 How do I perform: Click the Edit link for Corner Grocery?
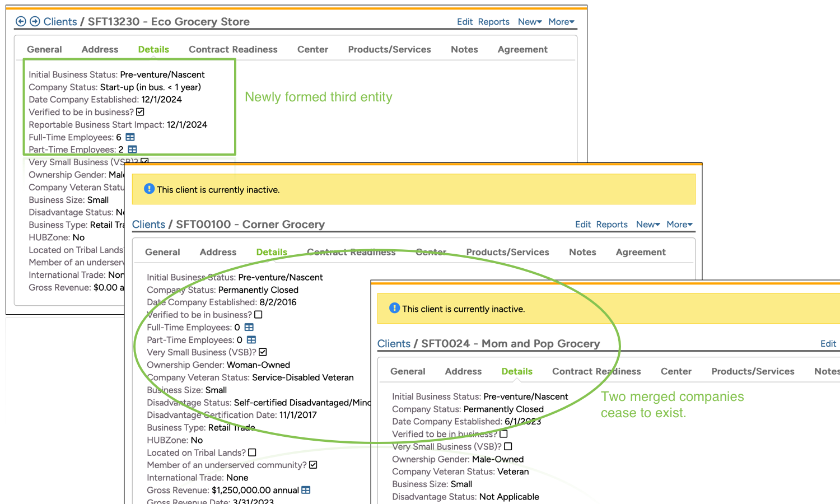coord(582,225)
